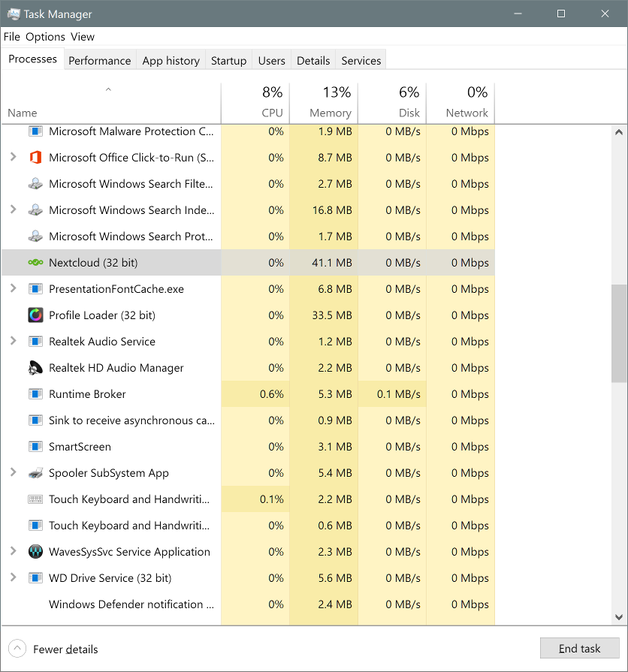Maximize the Task Manager window
Screen dimensions: 628x672
coord(560,14)
